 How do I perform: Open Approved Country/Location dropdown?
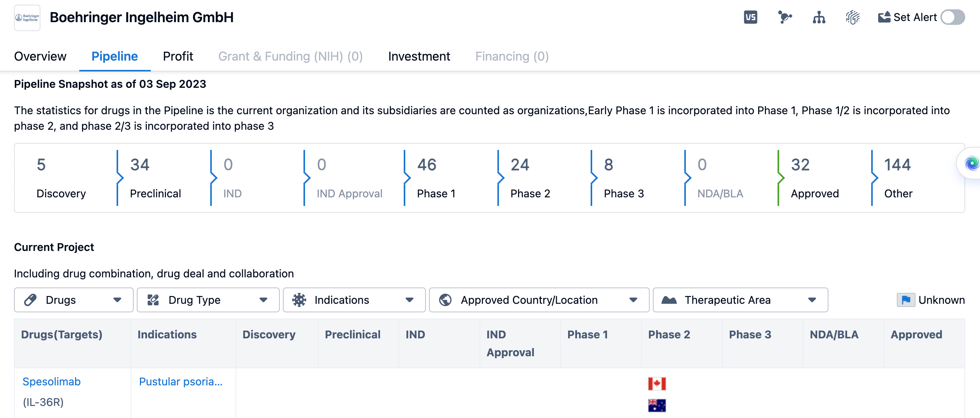click(x=539, y=300)
